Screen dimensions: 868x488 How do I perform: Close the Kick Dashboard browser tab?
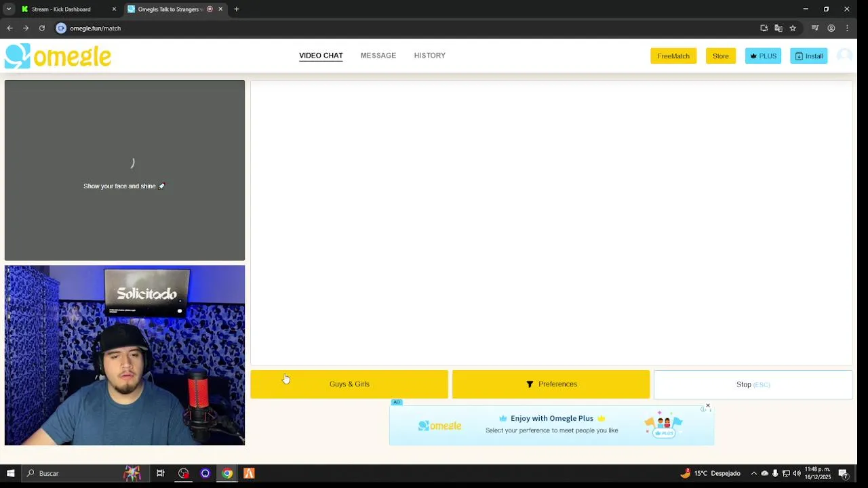(114, 9)
